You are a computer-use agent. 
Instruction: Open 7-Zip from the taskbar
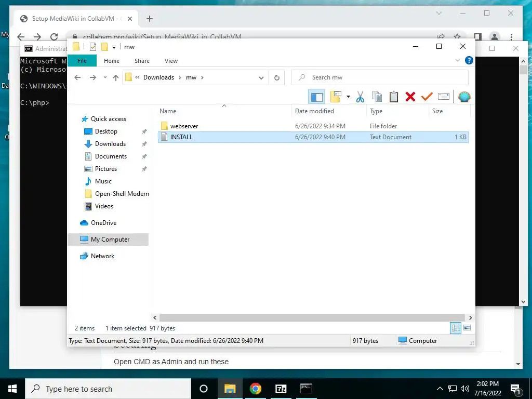(281, 389)
